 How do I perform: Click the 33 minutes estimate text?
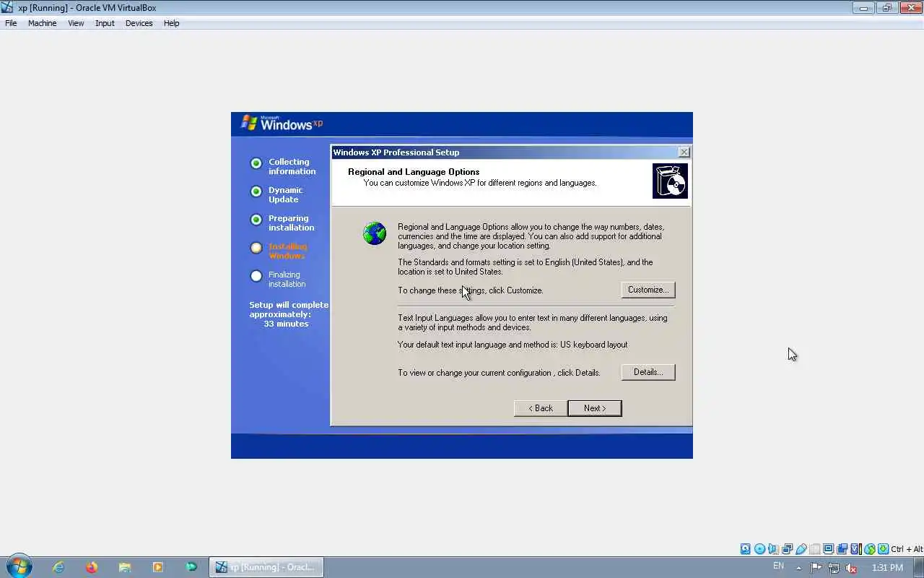tap(286, 324)
